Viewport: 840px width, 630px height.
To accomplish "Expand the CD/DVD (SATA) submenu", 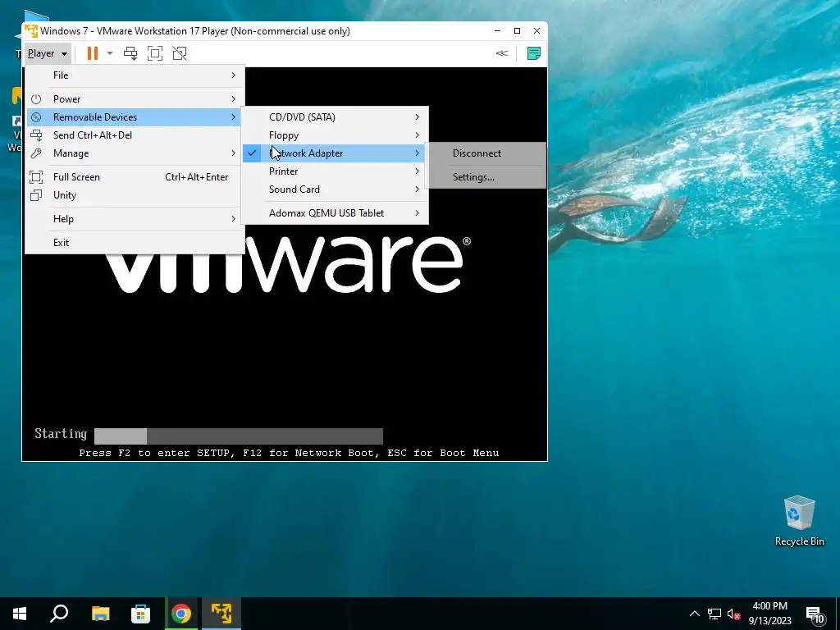I will coord(335,117).
